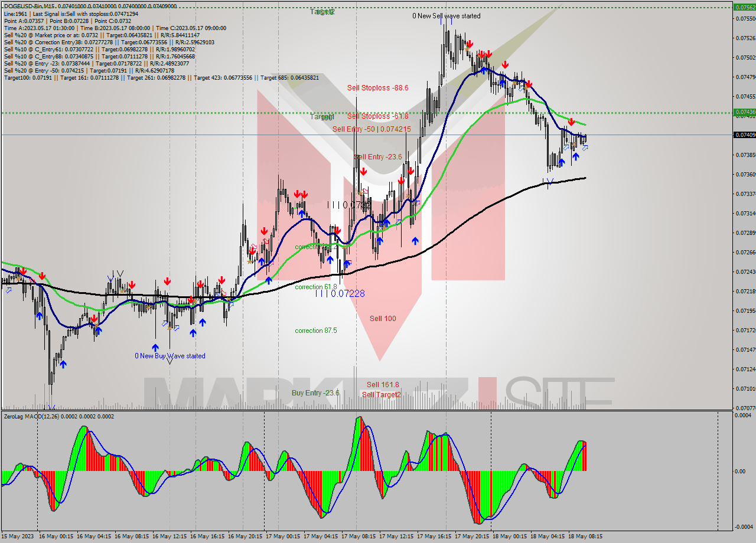756x543 pixels.
Task: Click the '18 May 08:15' time axis label
Action: [585, 537]
